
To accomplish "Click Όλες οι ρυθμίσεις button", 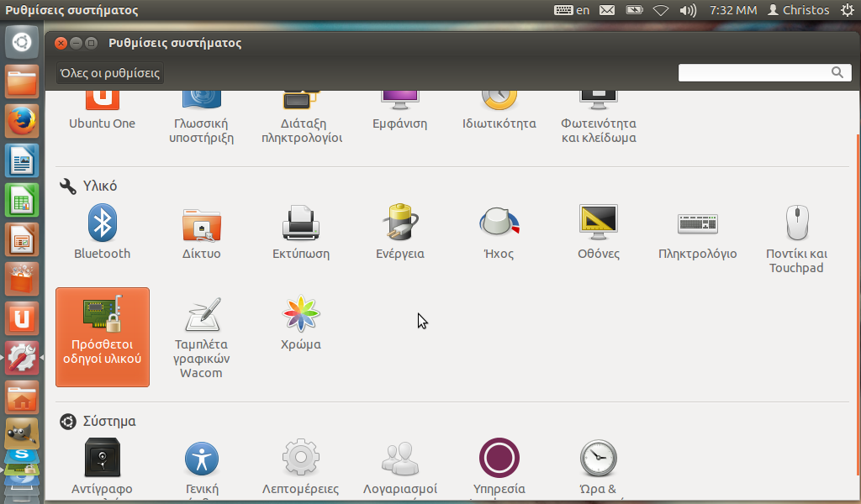I will coord(110,73).
